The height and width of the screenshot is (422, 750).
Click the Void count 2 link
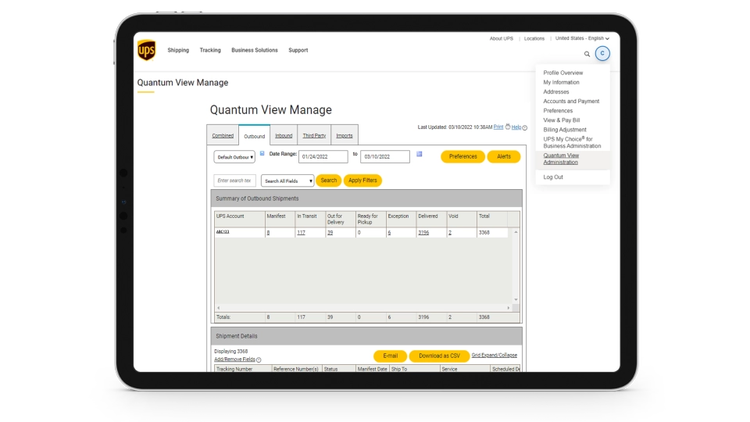click(x=450, y=233)
